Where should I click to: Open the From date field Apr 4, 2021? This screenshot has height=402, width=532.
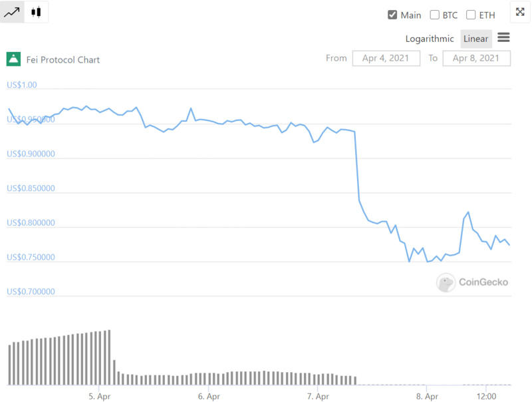(386, 59)
